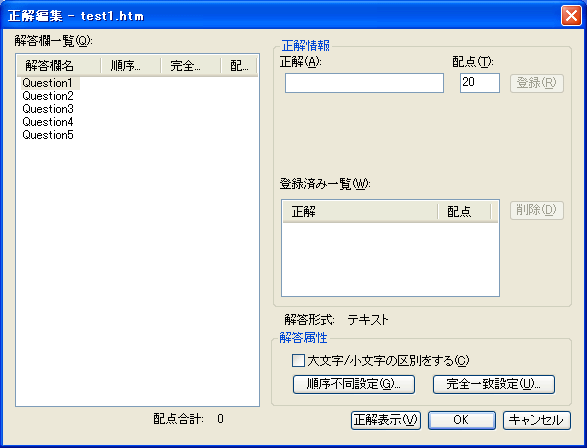
Task: Click the 配... column header in answer list
Action: (238, 66)
